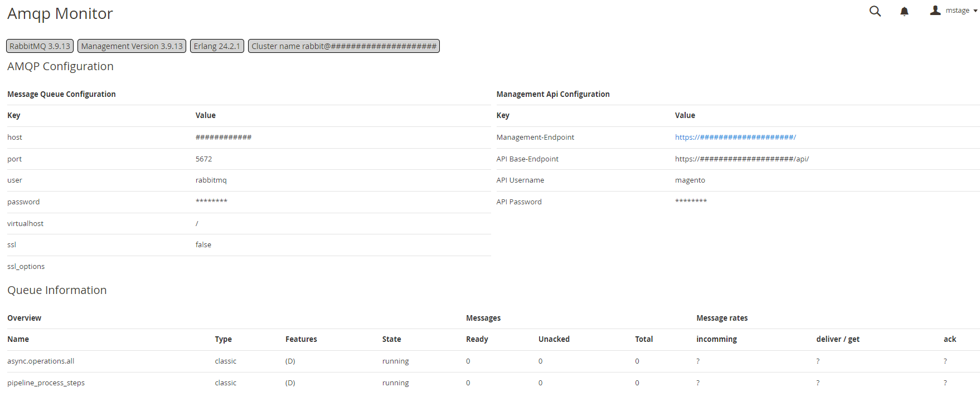This screenshot has width=980, height=397.
Task: Click the notifications bell icon
Action: (x=904, y=11)
